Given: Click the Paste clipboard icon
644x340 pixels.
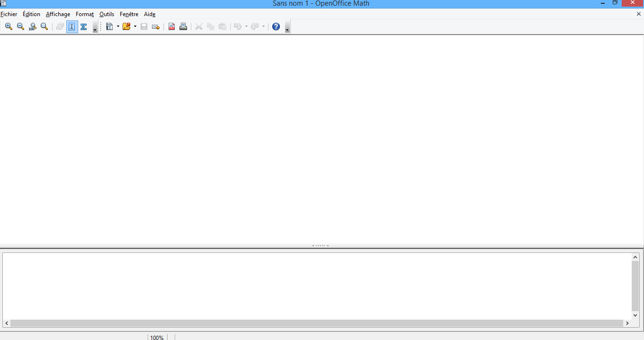Looking at the screenshot, I should (x=223, y=27).
